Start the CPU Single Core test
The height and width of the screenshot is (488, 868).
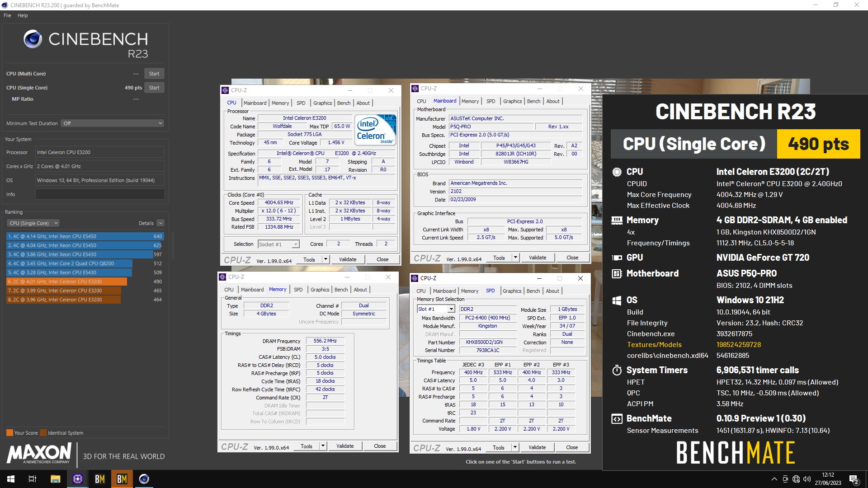tap(154, 88)
